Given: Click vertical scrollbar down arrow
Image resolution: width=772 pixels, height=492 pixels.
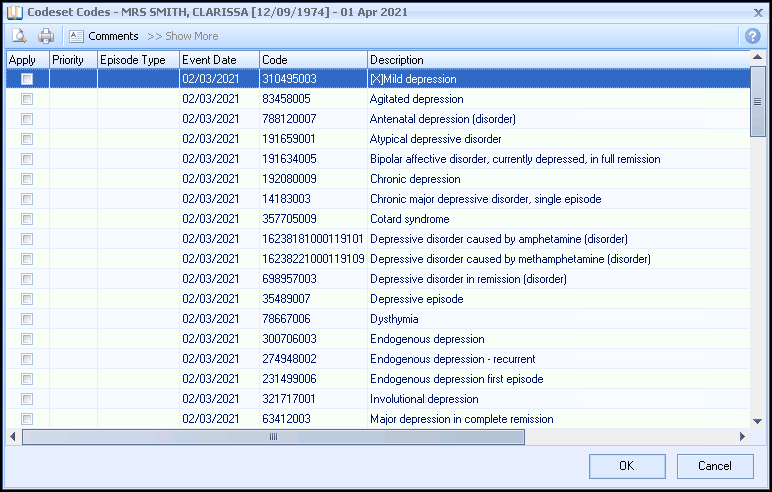Looking at the screenshot, I should [758, 421].
